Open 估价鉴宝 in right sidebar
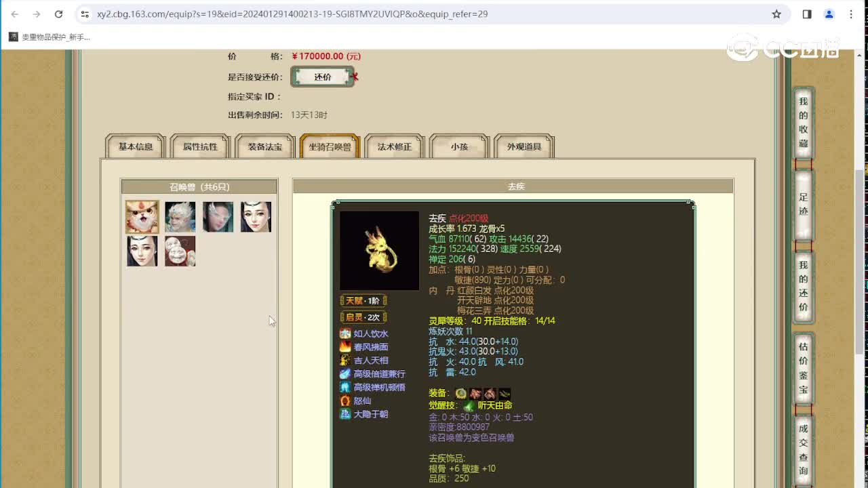 point(803,368)
